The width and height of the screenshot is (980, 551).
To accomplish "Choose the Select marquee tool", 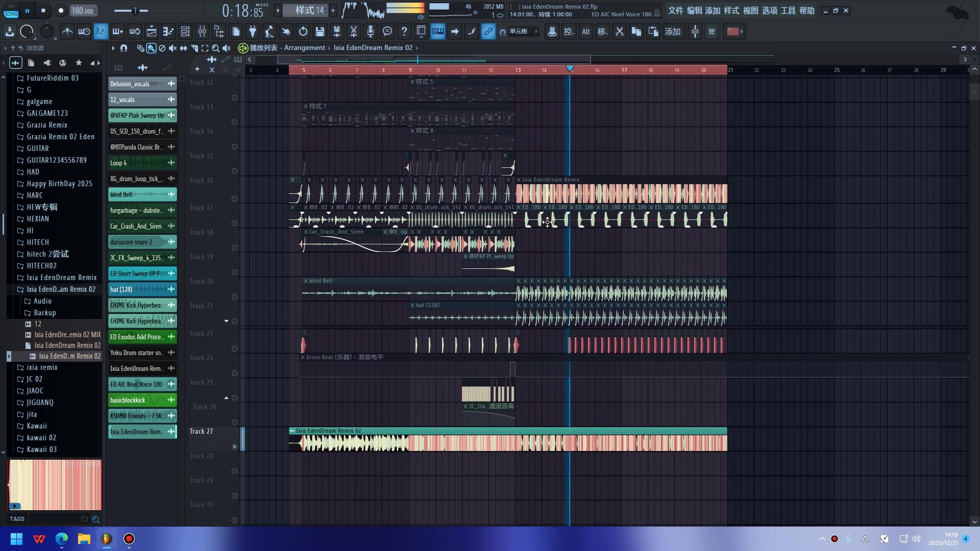I will pyautogui.click(x=205, y=48).
